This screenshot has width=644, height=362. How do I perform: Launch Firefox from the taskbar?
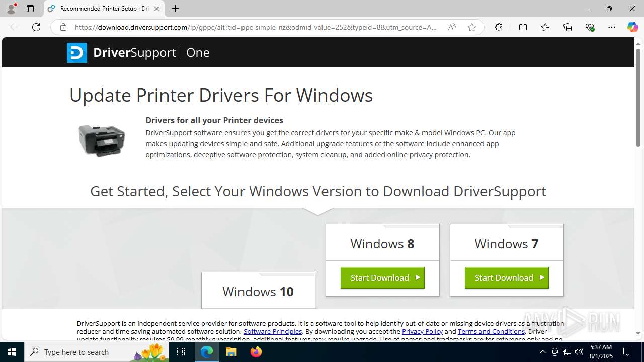coord(256,352)
